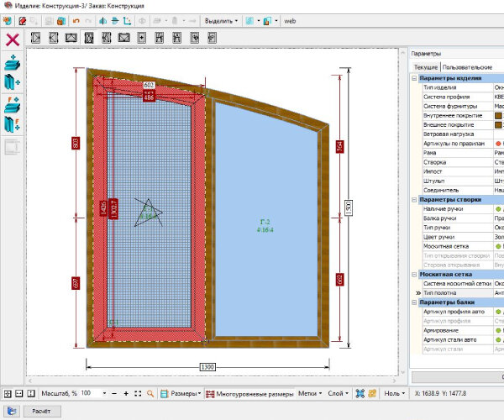
Task: Select the first sash opening type icon
Action: tap(35, 38)
